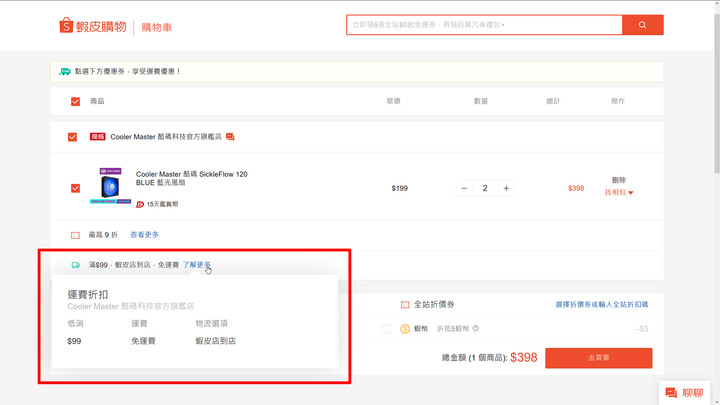Increase quantity with the plus button

pos(506,188)
